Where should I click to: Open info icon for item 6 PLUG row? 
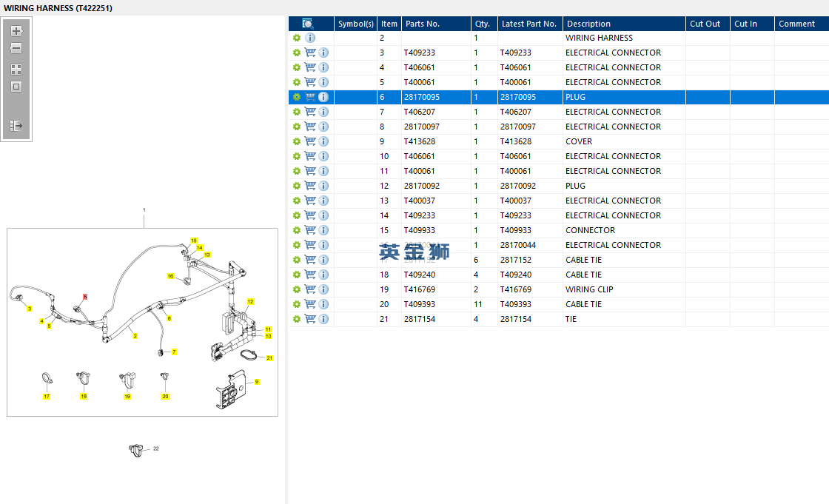pyautogui.click(x=323, y=97)
